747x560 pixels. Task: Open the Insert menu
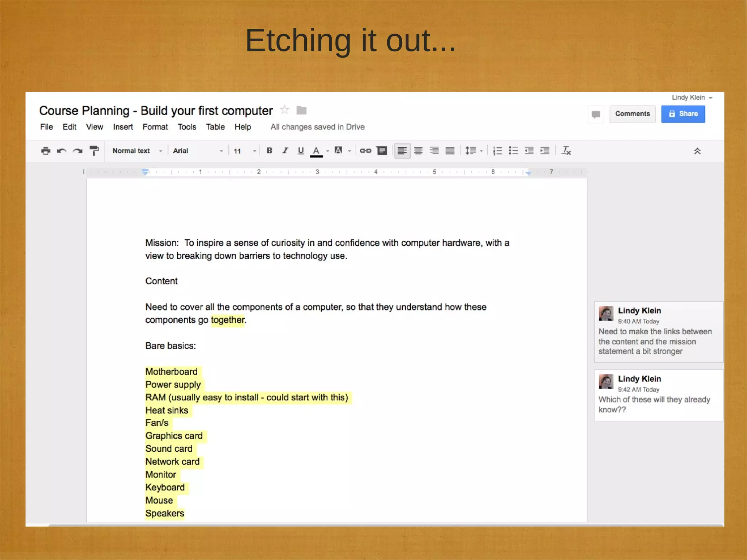pos(123,127)
